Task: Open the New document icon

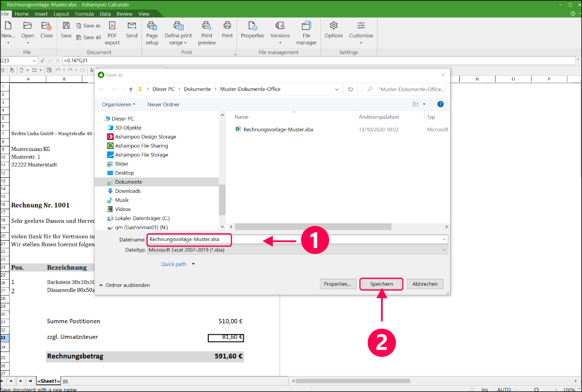Action: click(8, 25)
